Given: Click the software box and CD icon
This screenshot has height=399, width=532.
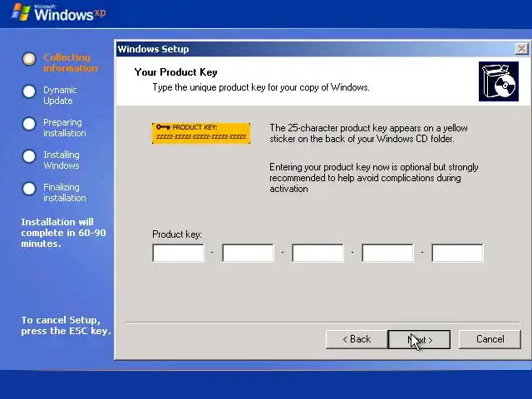Looking at the screenshot, I should pos(499,81).
